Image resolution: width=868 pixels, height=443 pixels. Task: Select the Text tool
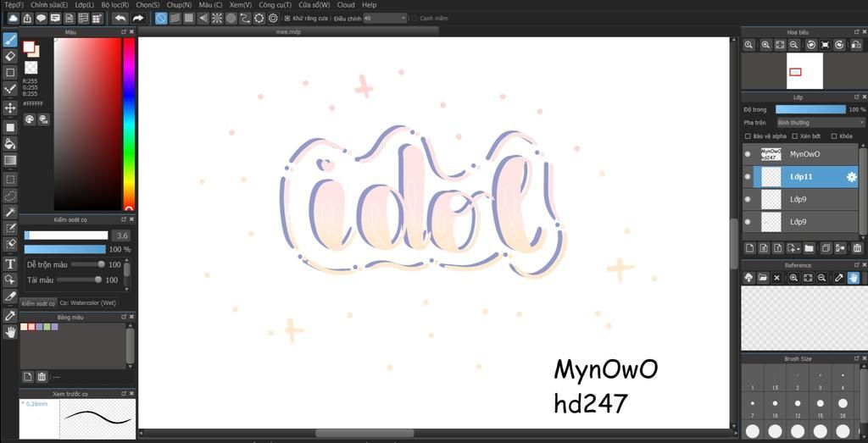(10, 263)
